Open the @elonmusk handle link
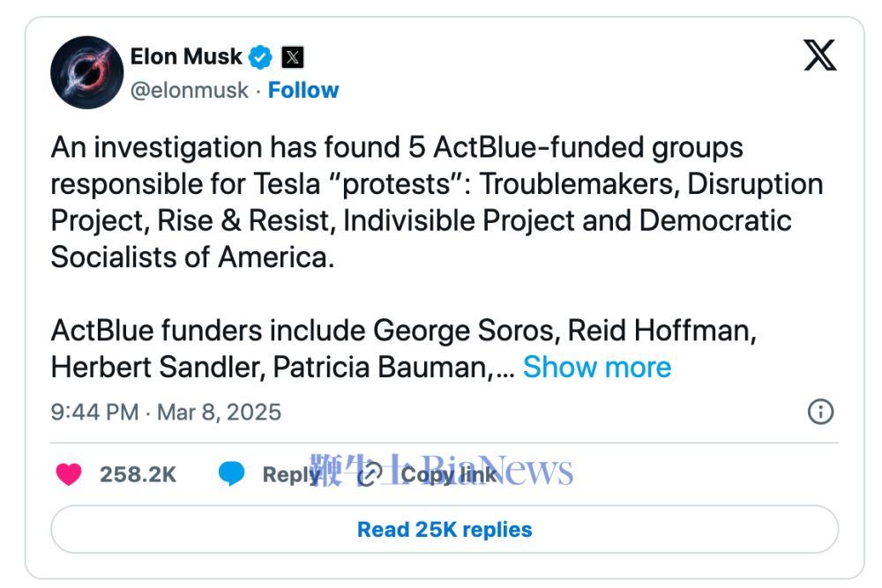This screenshot has width=882, height=588. click(x=190, y=90)
